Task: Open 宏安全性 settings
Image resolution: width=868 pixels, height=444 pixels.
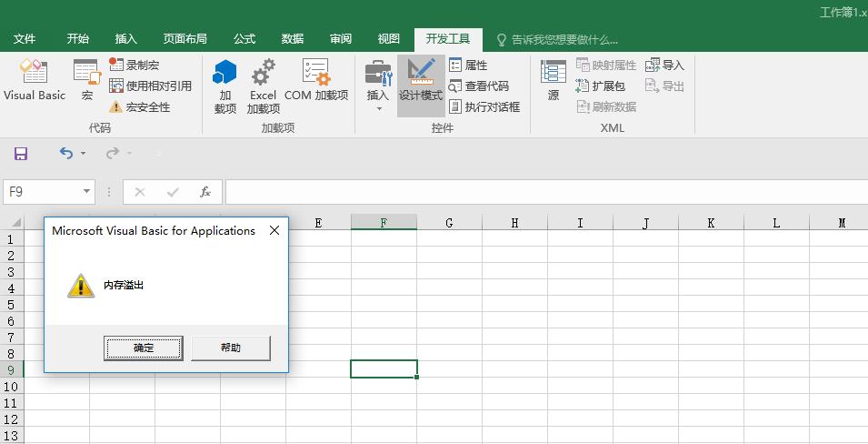Action: point(139,107)
